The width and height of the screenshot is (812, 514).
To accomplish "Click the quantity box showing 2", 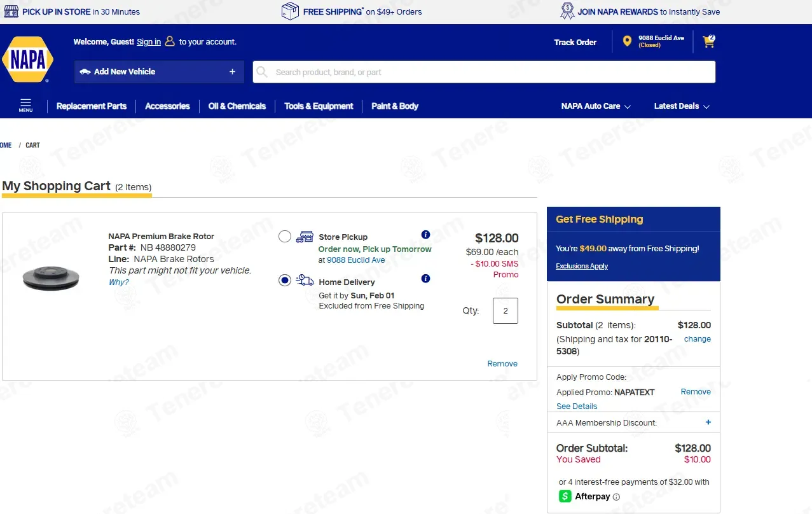I will (x=506, y=311).
